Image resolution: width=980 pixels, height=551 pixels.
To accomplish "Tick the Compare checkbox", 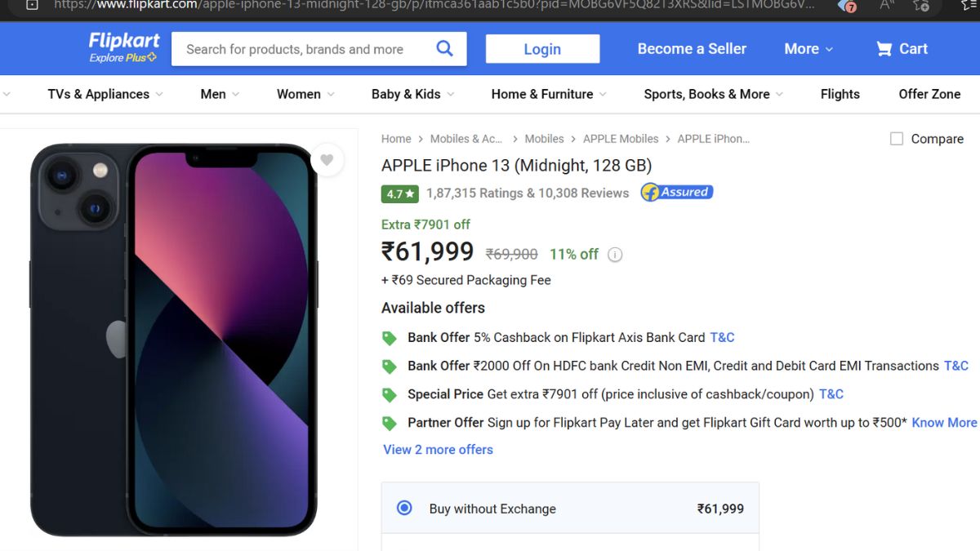I will click(x=897, y=139).
